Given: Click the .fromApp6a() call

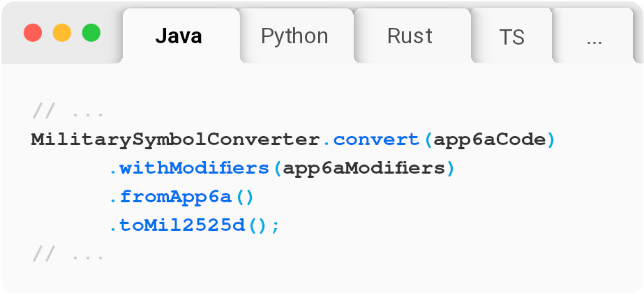Looking at the screenshot, I should (x=181, y=197).
